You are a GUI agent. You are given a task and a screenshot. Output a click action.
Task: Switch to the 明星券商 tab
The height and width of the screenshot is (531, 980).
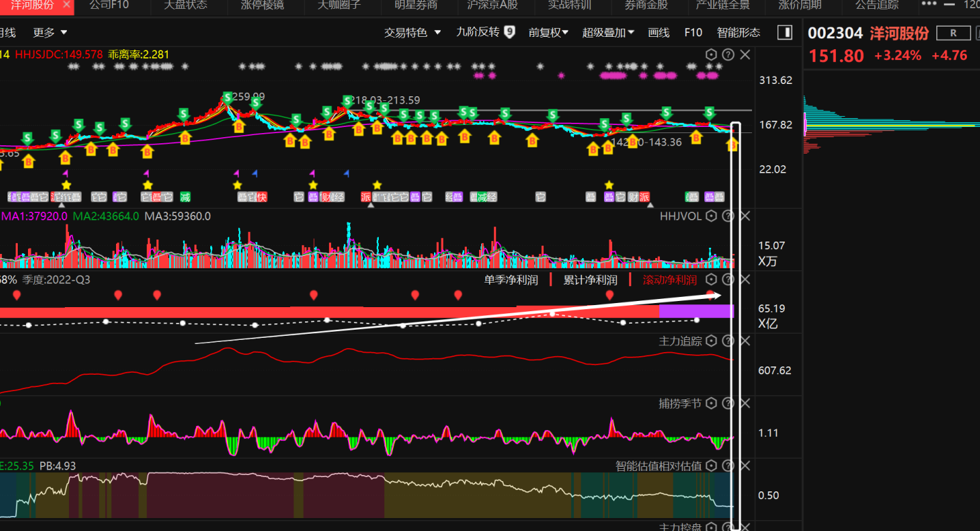click(416, 5)
